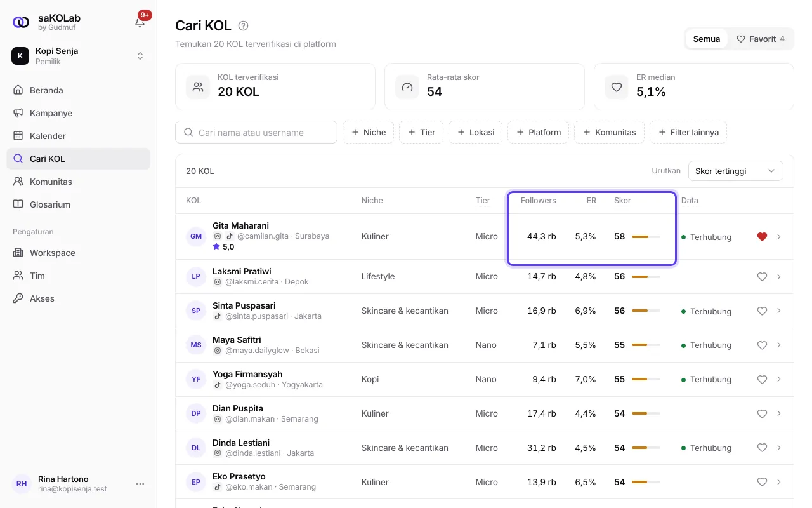812x508 pixels.
Task: Click Yoga Firmansyah's YF avatar
Action: point(196,379)
